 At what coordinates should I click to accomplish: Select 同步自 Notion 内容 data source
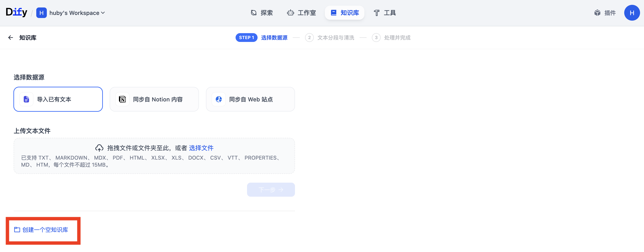(x=154, y=99)
